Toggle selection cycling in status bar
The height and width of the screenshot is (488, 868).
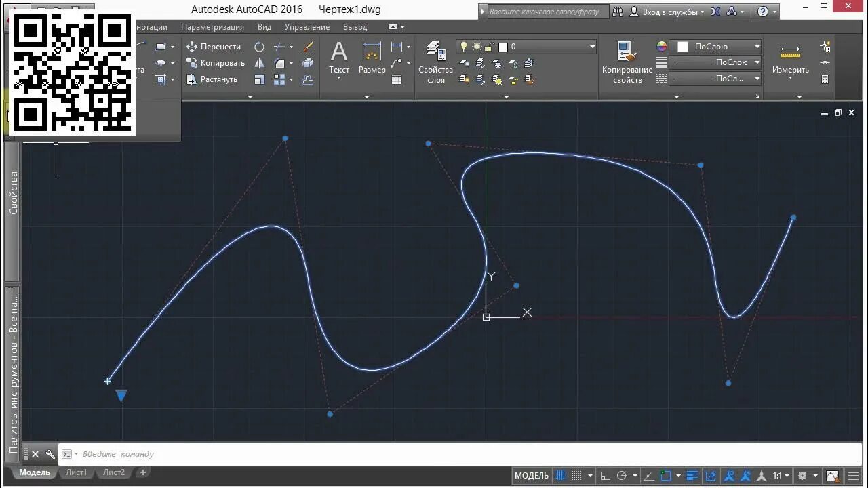pos(710,476)
